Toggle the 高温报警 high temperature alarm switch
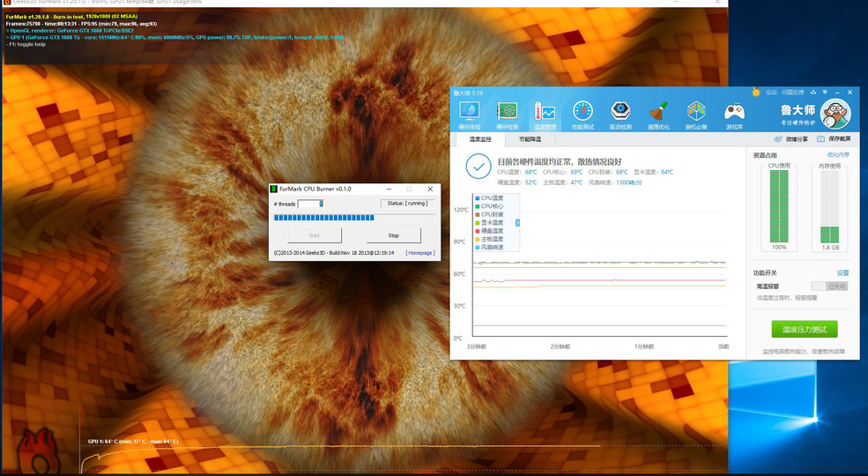The image size is (868, 476). 828,286
